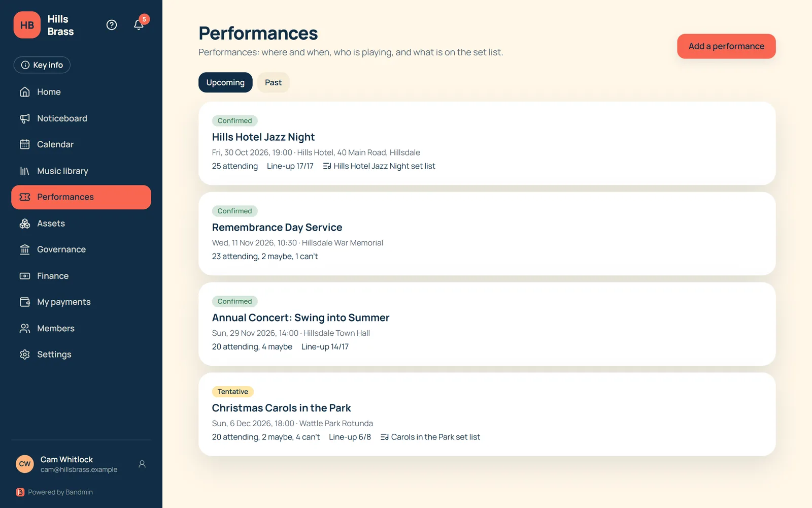Go to Members in sidebar

(81, 328)
